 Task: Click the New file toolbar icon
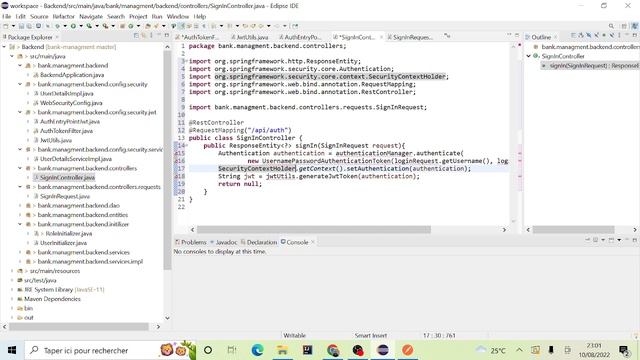coord(6,26)
